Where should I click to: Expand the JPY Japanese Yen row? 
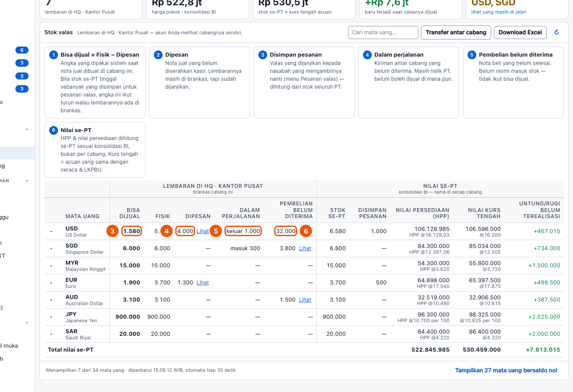pyautogui.click(x=51, y=317)
